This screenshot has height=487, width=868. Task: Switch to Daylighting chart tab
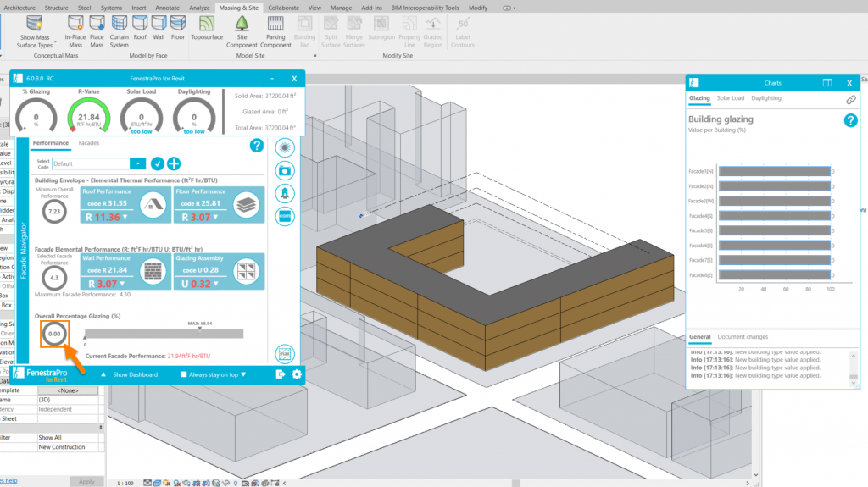tap(766, 98)
